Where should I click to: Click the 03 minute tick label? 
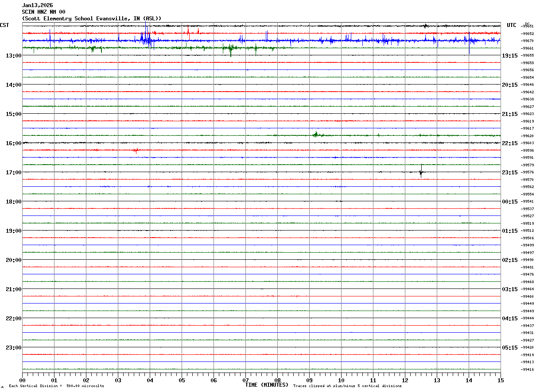coord(118,380)
